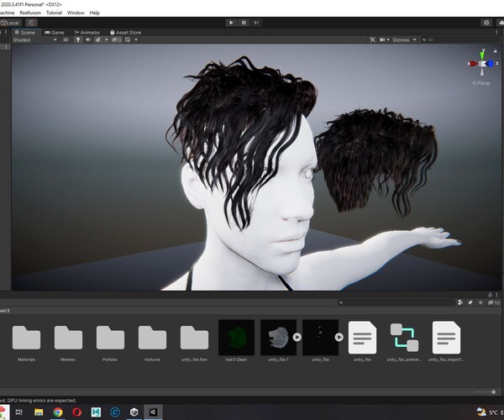Focus the Scene view search field
This screenshot has height=420, width=504.
point(459,39)
